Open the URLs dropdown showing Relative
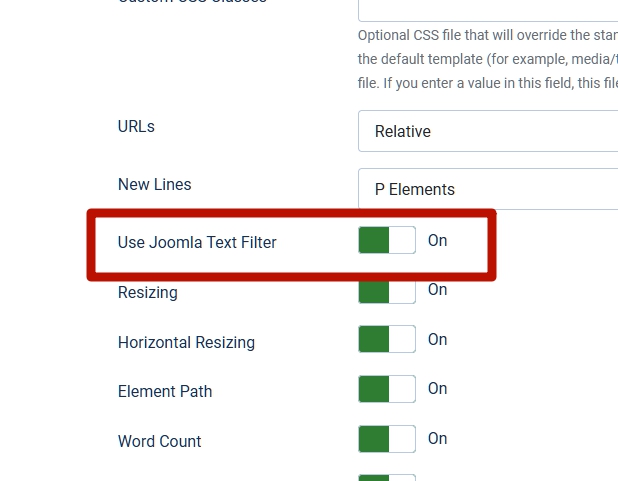Screen dimensions: 618x481 (488, 131)
